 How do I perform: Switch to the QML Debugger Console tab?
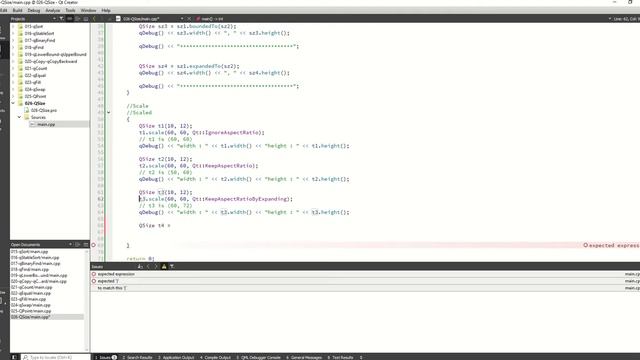click(258, 357)
